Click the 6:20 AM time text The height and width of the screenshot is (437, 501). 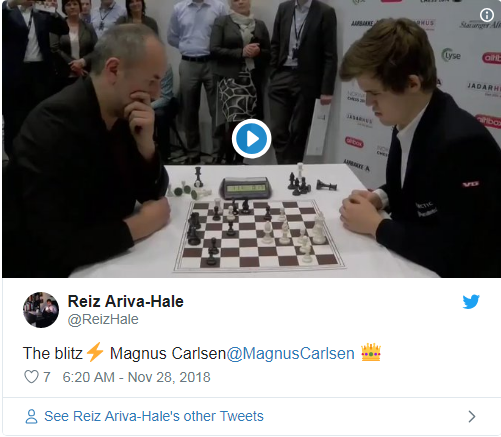click(x=88, y=377)
